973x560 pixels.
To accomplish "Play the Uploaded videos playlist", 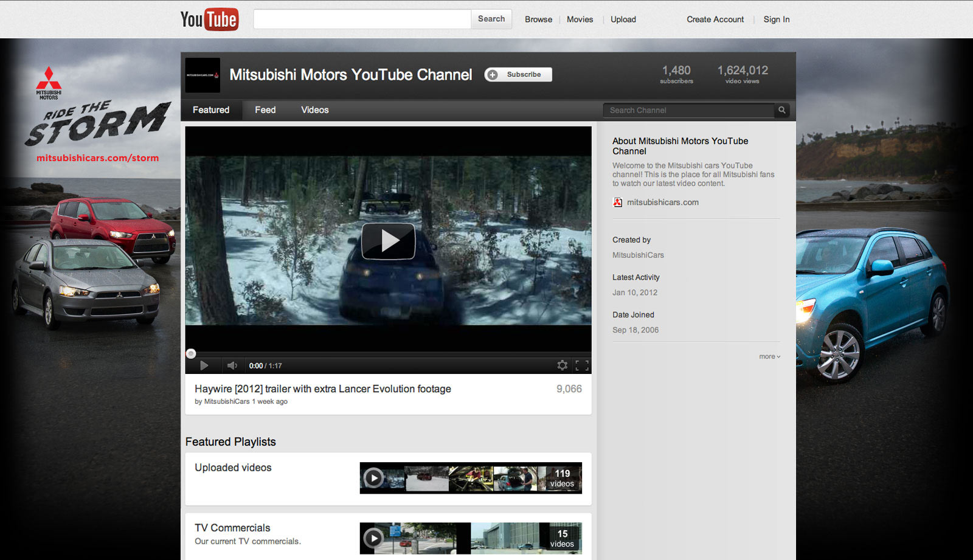I will (x=373, y=478).
